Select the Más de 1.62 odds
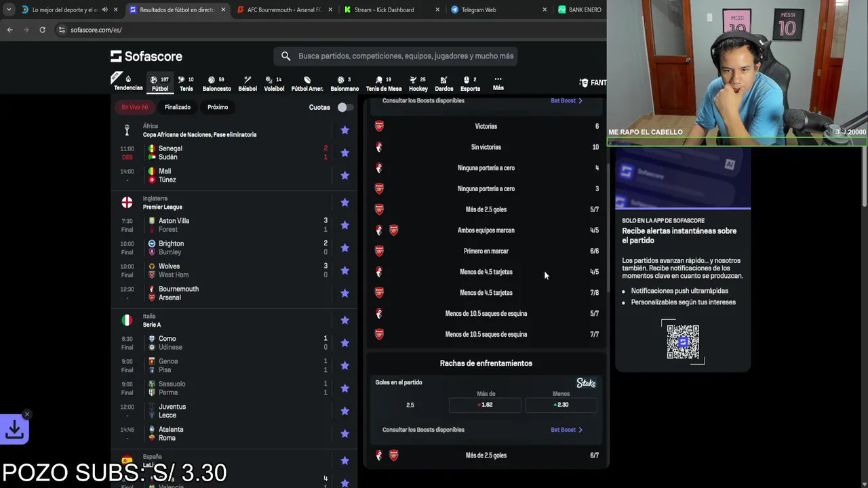The height and width of the screenshot is (488, 868). coord(485,405)
